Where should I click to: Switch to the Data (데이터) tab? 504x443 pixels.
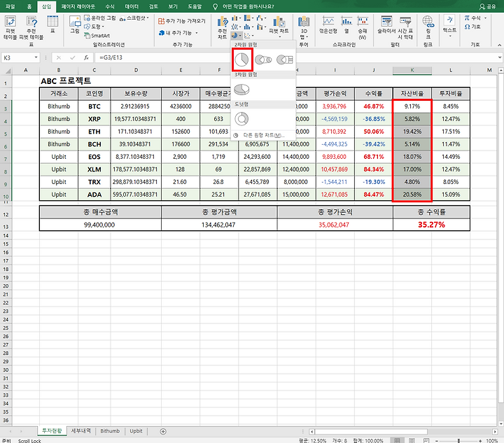132,6
